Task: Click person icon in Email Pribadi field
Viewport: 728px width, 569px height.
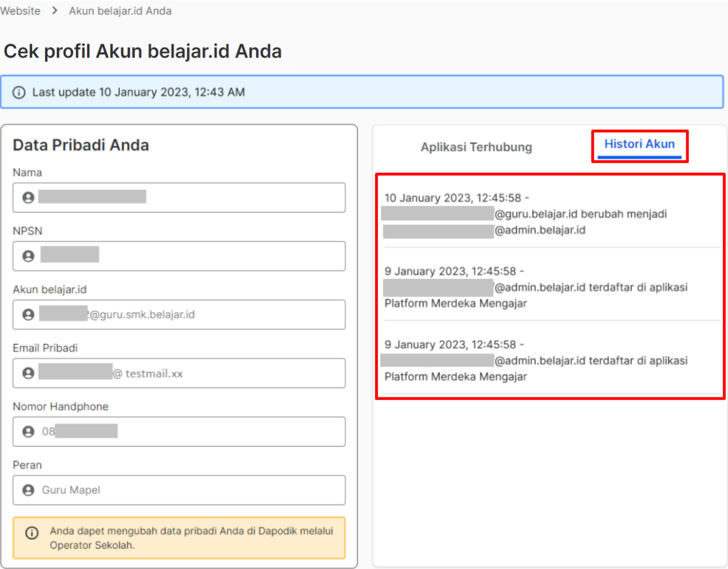Action: tap(28, 373)
